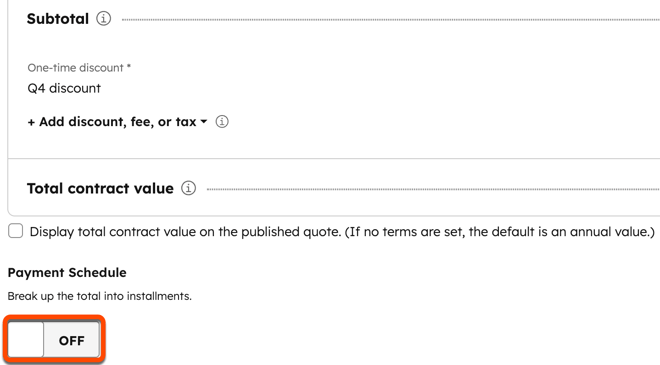Open Add discount, fee, or tax menu
This screenshot has height=365, width=660.
pyautogui.click(x=117, y=122)
